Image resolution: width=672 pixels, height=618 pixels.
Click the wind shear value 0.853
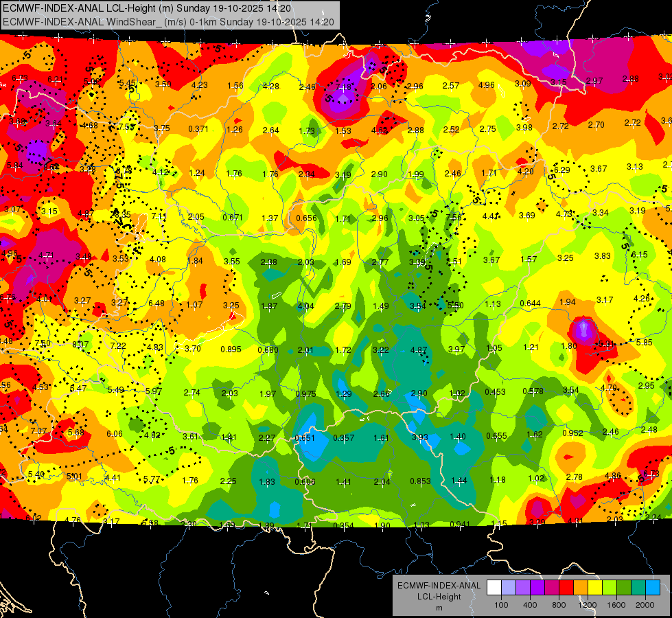tap(420, 481)
